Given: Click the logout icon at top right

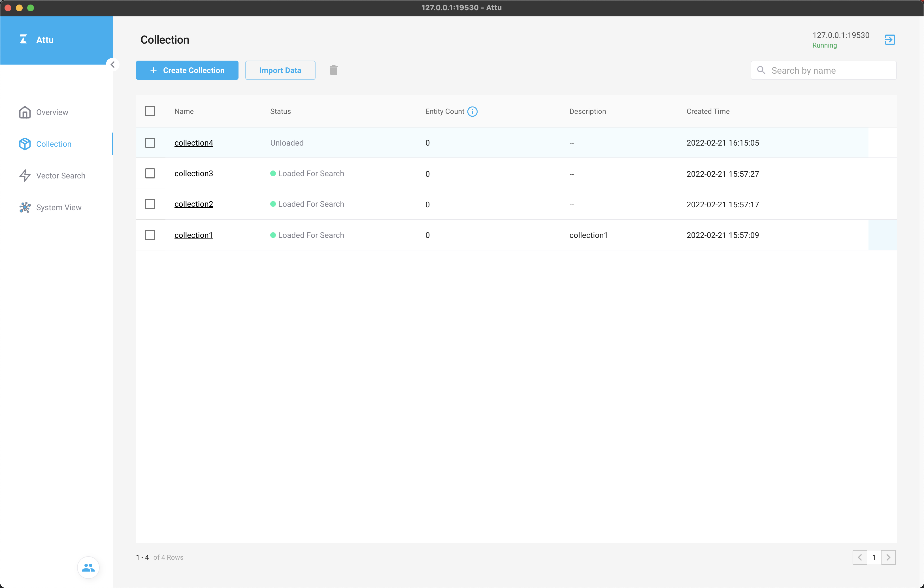Looking at the screenshot, I should coord(889,40).
